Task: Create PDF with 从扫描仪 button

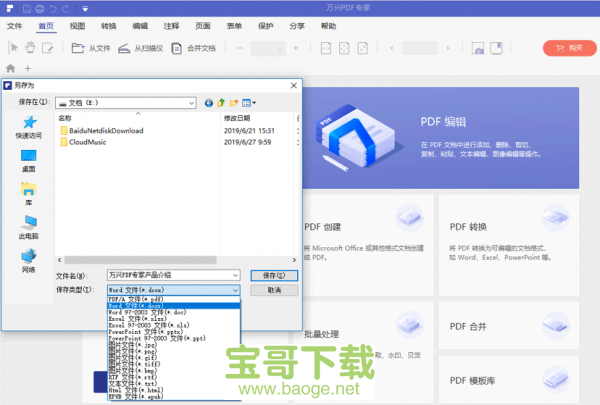Action: 140,48
